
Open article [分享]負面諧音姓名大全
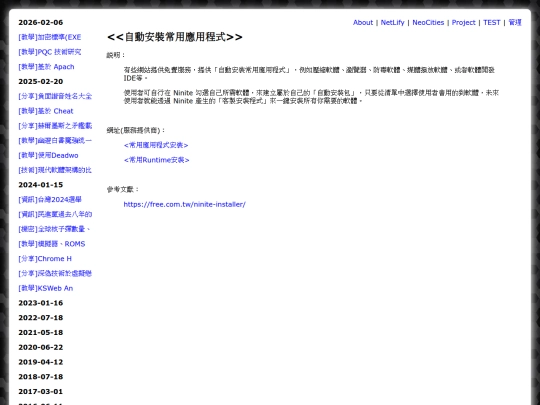click(55, 96)
